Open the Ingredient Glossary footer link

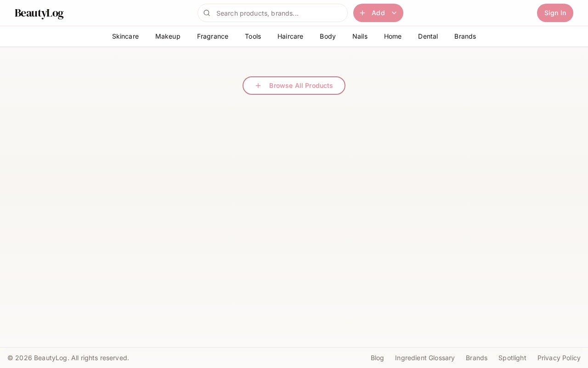coord(425,358)
